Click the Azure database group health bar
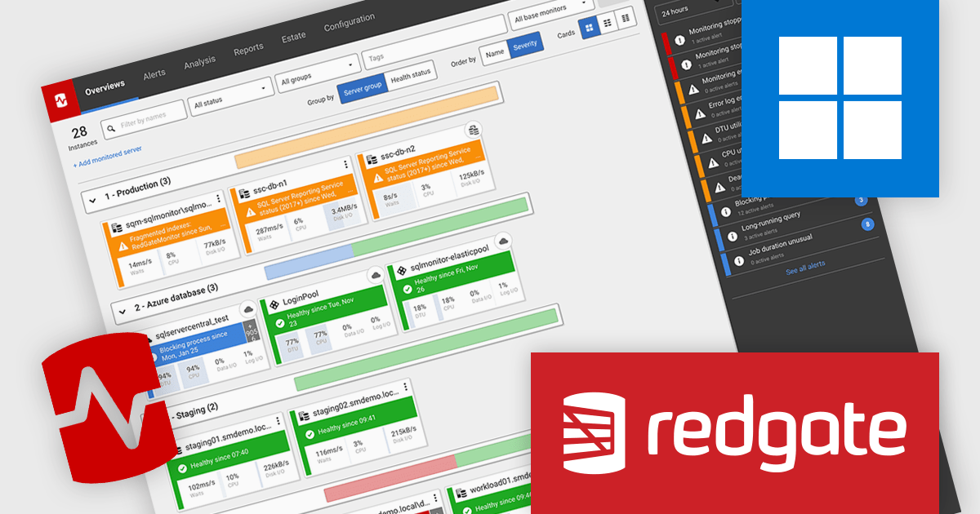This screenshot has height=514, width=980. pyautogui.click(x=396, y=238)
